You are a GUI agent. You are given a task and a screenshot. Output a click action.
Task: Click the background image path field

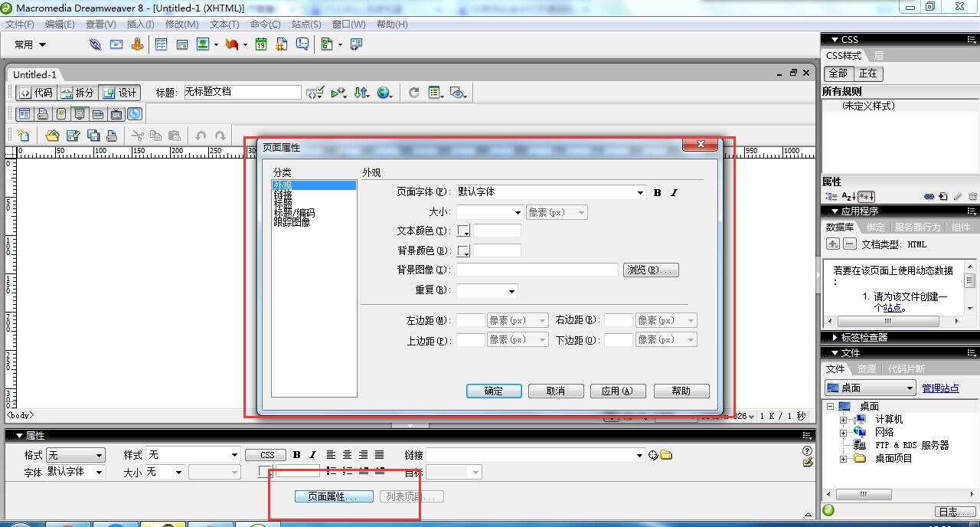pos(537,270)
